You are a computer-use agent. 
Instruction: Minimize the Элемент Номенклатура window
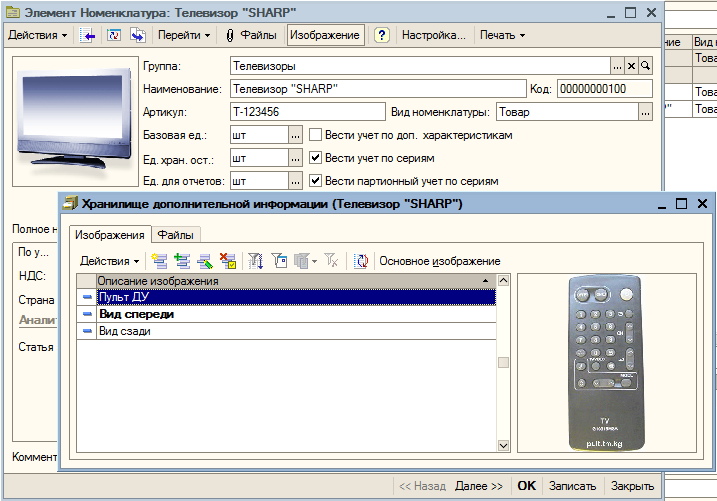pyautogui.click(x=611, y=14)
